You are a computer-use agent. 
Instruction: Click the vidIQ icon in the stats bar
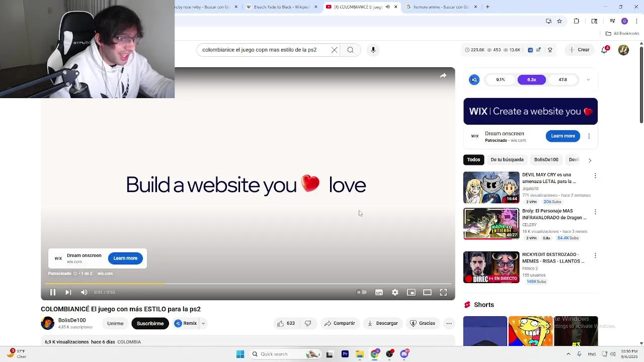(x=530, y=50)
